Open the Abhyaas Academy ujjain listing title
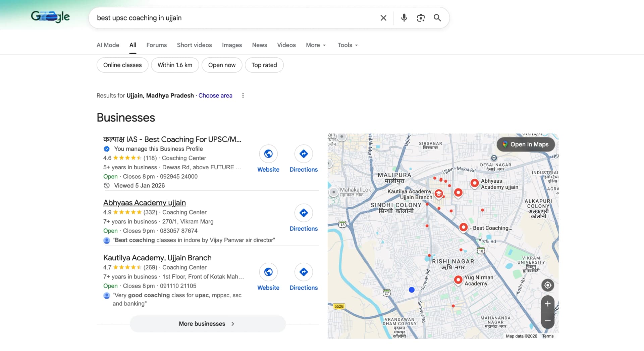The width and height of the screenshot is (644, 351). tap(145, 203)
